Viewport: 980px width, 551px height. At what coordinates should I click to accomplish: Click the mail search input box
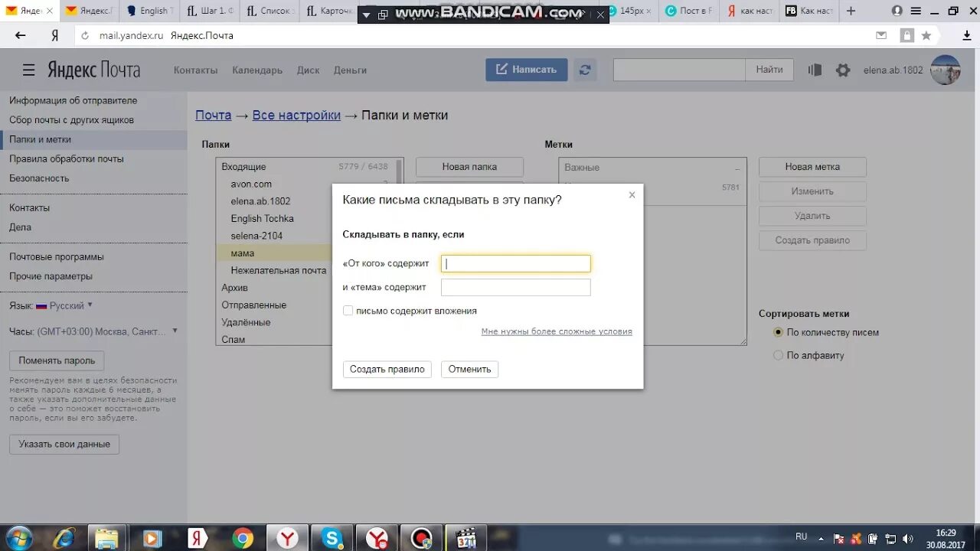(x=679, y=70)
